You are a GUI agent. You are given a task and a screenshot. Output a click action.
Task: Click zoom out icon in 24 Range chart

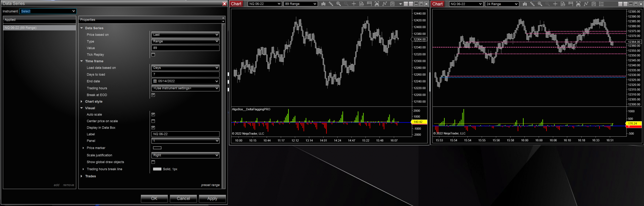pos(548,4)
